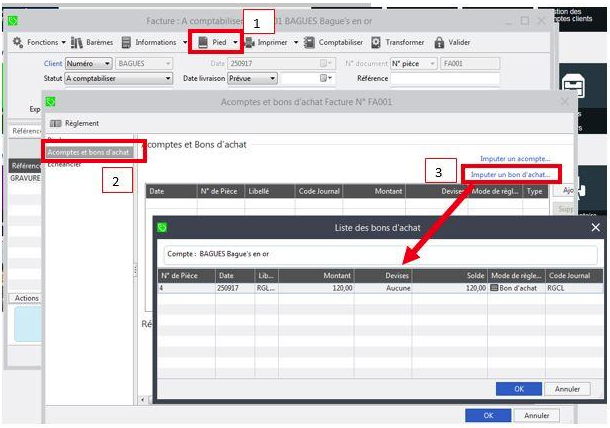The height and width of the screenshot is (428, 610).
Task: Open the Informations toolbar menu
Action: [x=149, y=43]
